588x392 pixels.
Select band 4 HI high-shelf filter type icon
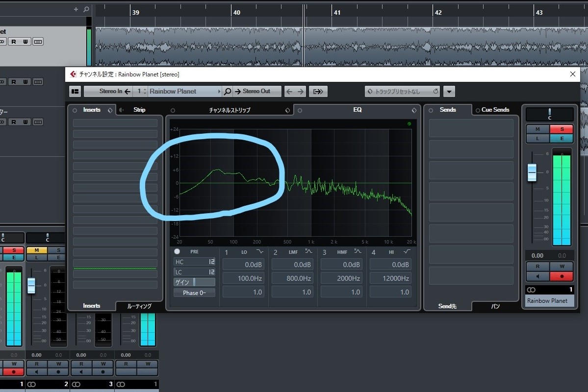(x=407, y=251)
